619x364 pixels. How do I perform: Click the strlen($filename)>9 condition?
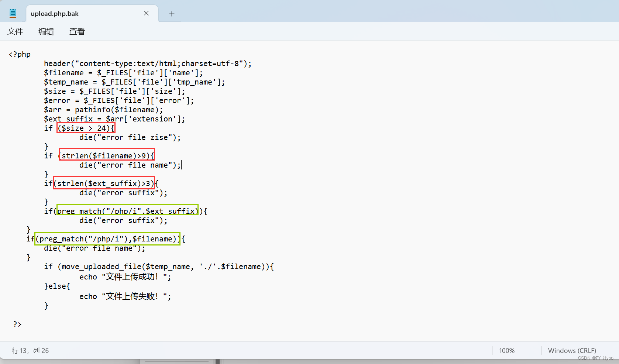tap(107, 155)
